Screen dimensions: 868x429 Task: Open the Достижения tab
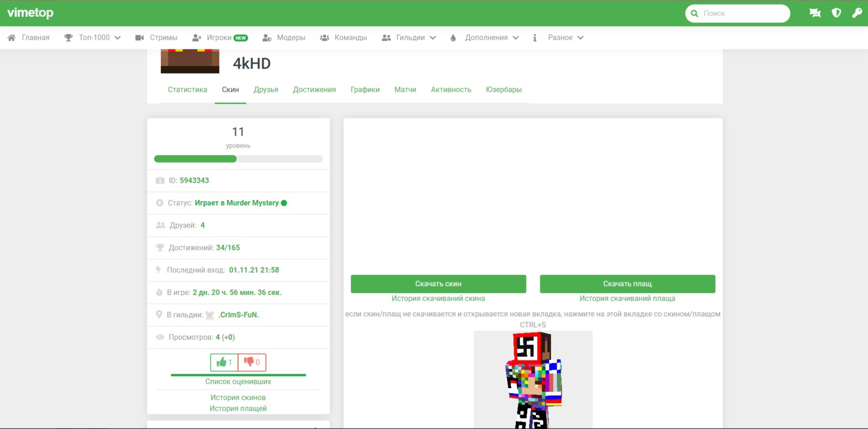pos(314,90)
